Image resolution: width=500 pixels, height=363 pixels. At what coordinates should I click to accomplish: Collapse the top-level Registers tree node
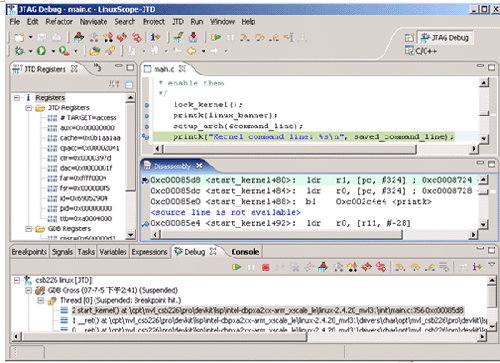17,98
